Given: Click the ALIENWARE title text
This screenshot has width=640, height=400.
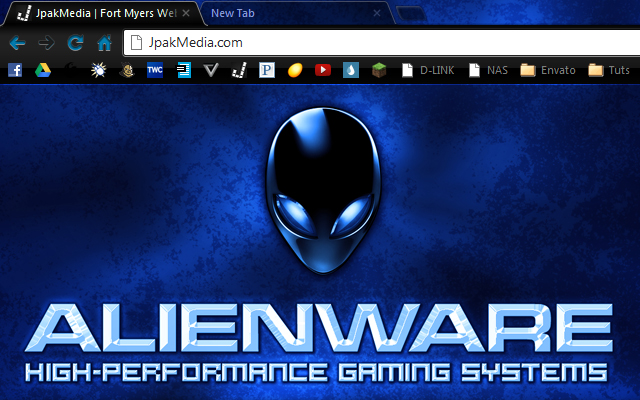Looking at the screenshot, I should tap(319, 327).
